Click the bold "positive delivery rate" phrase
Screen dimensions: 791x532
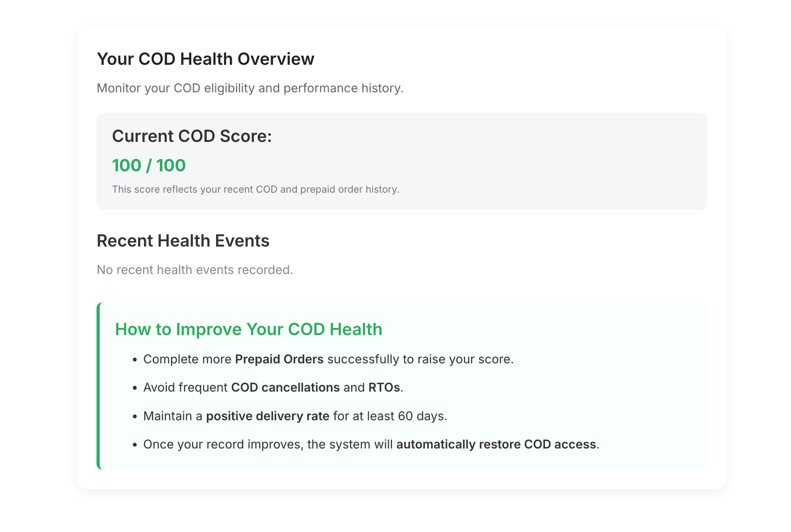pyautogui.click(x=267, y=416)
